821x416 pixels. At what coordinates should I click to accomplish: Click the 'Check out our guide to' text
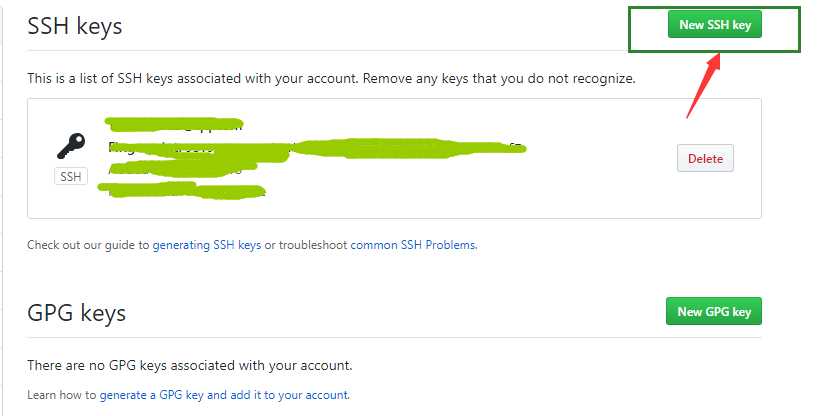(88, 245)
